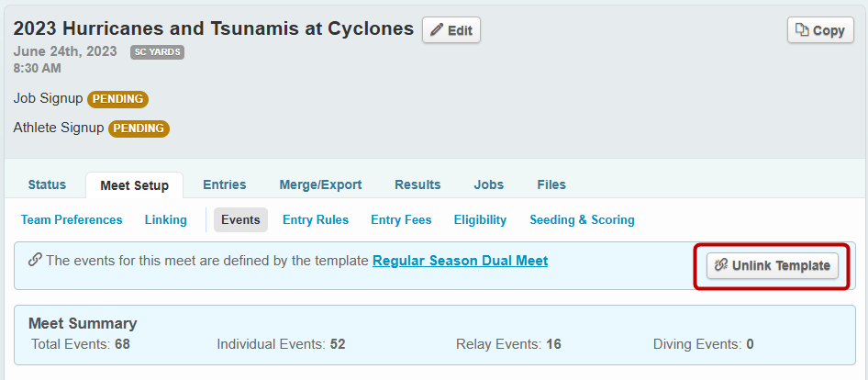Open the Entry Rules sub-tab
Screen dimensions: 868x380
pos(316,220)
